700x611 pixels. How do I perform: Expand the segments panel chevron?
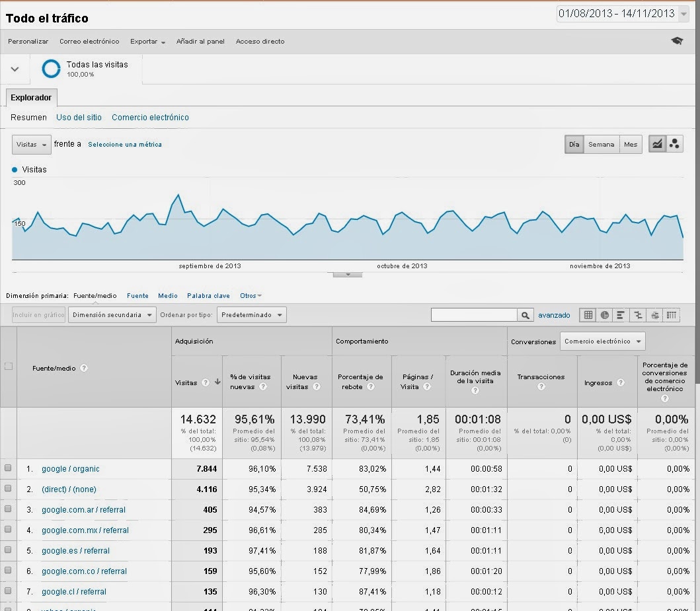tap(15, 69)
